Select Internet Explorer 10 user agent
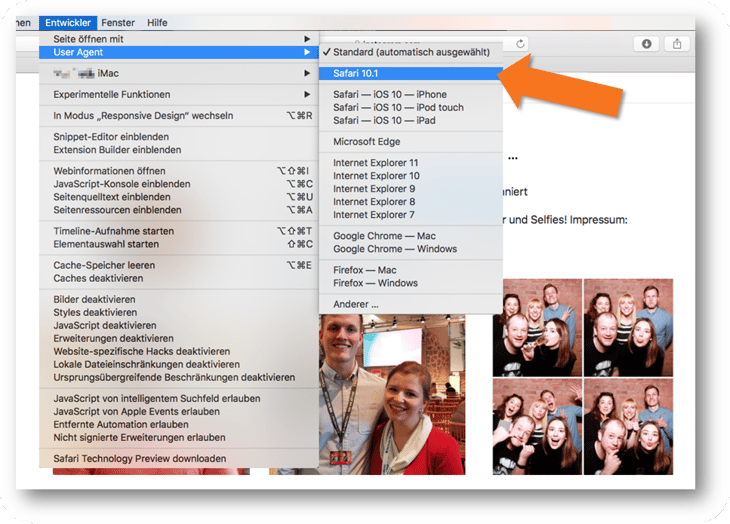The image size is (730, 524). coord(411,176)
